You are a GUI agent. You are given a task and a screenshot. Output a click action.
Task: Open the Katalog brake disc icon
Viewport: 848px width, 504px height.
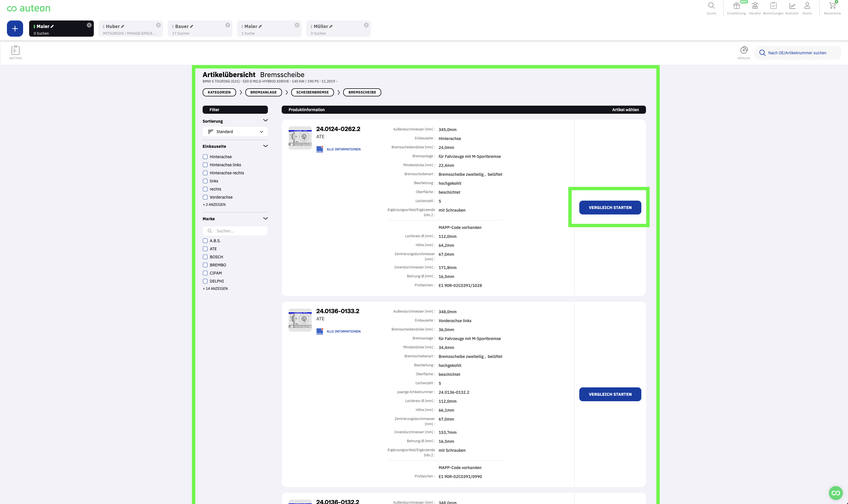click(x=744, y=51)
